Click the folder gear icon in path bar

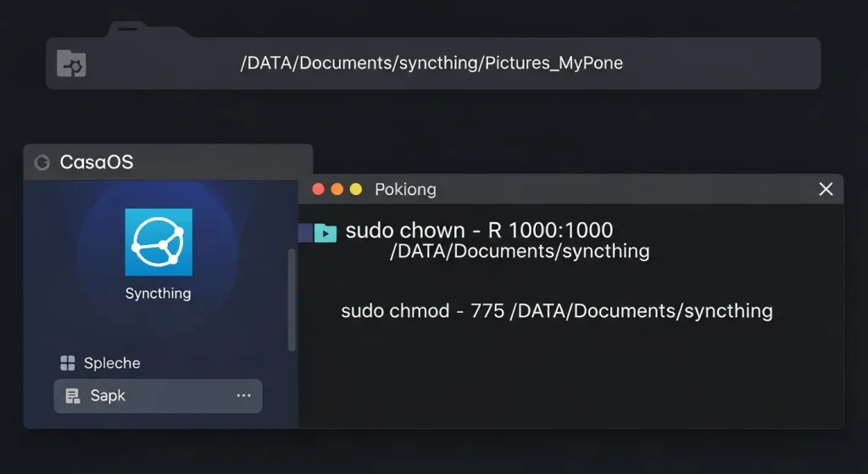71,64
